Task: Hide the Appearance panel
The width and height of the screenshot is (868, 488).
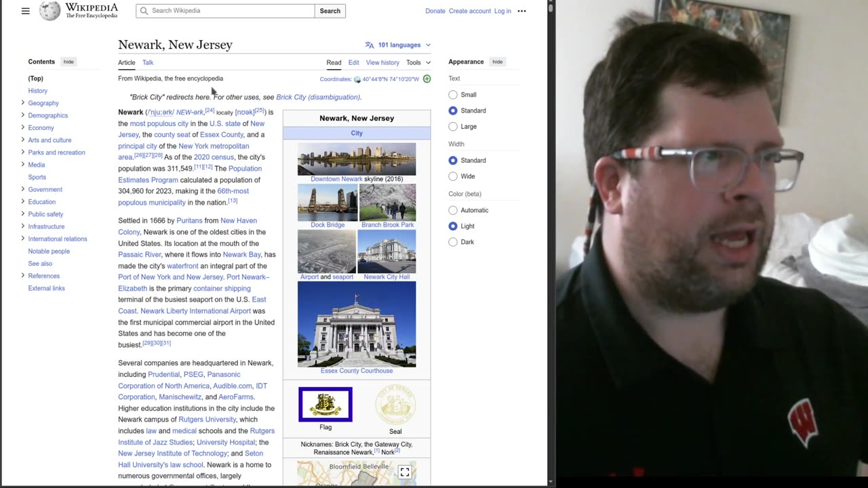Action: click(498, 62)
